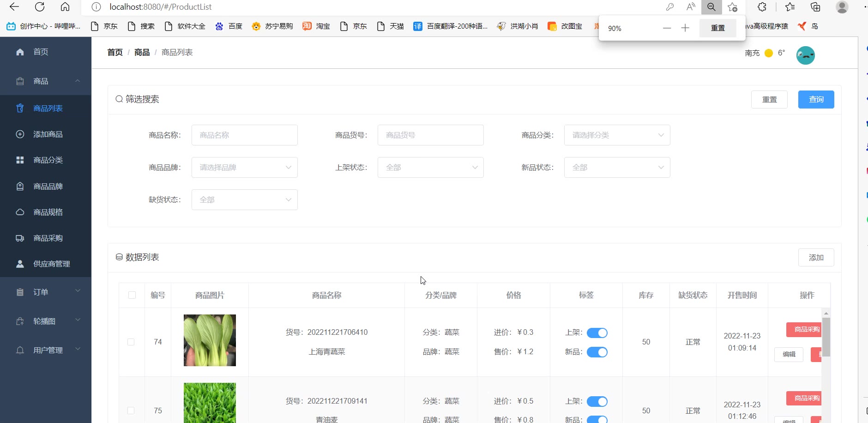Image resolution: width=868 pixels, height=423 pixels.
Task: Click the read aloud icon in address bar
Action: point(691,7)
